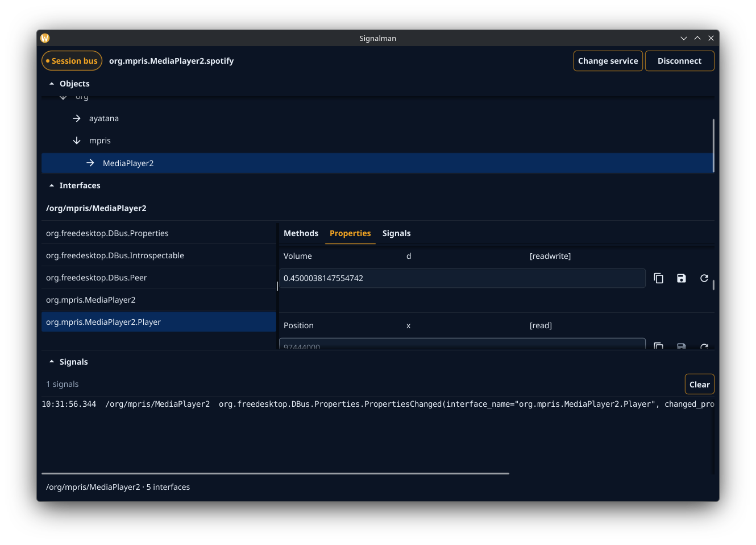This screenshot has width=756, height=545.
Task: Switch to the Signals tab
Action: tap(396, 233)
